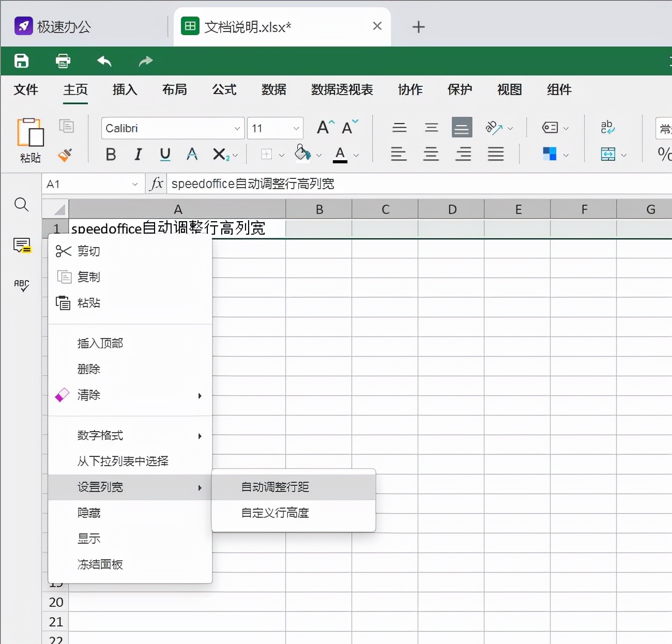Open the A1 name box dropdown
Screen dimensions: 672x644
pos(135,184)
